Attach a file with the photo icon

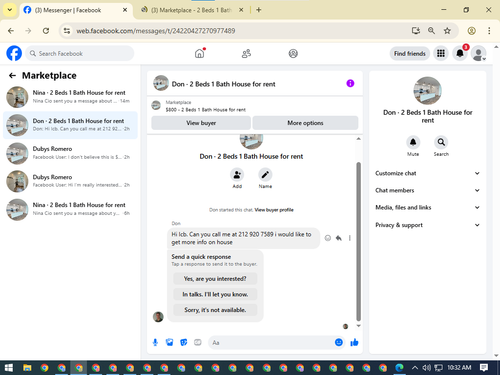pyautogui.click(x=169, y=342)
